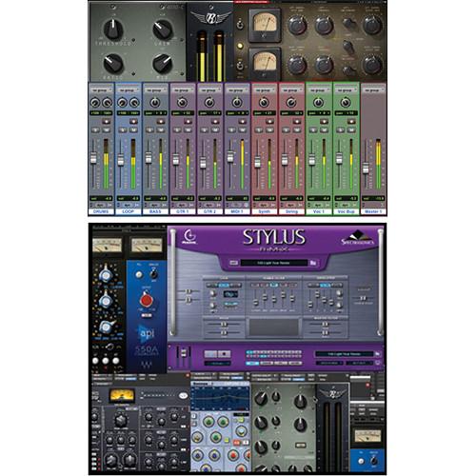Image resolution: width=476 pixels, height=476 pixels.
Task: Click the DRUMS channel volume readout
Action: tap(101, 198)
